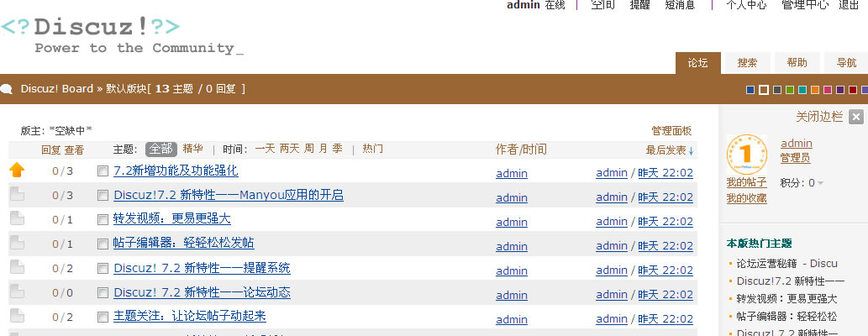Click the admin username link in the sidebar

[x=797, y=144]
